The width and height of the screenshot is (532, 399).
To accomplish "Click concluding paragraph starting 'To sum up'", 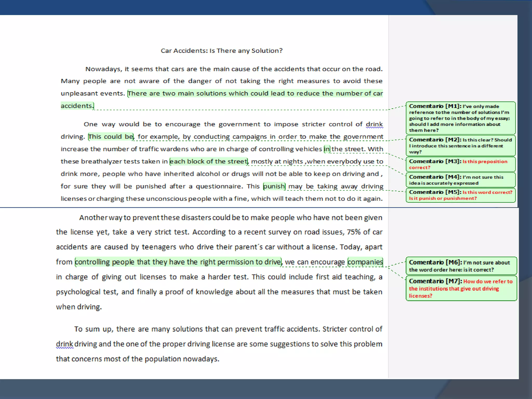I will (219, 344).
